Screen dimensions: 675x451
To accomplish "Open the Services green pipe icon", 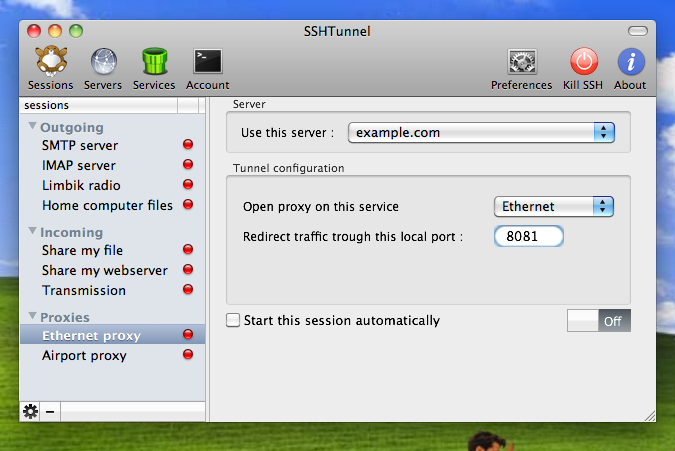I will click(x=155, y=61).
